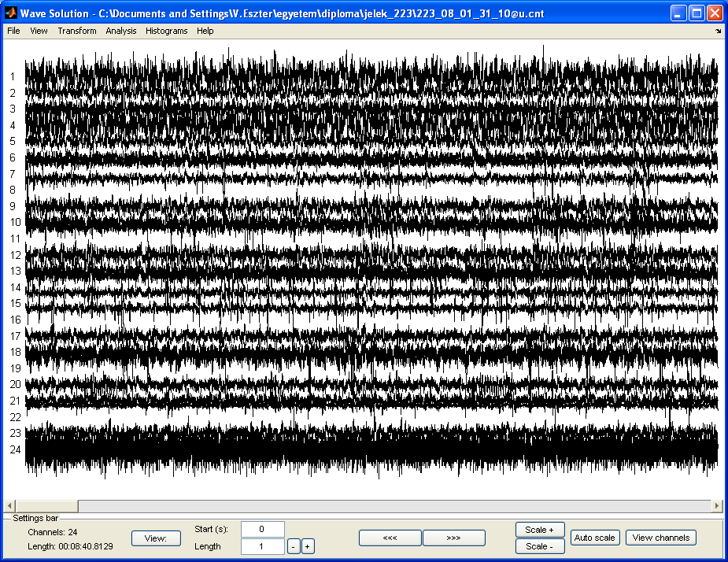Open the Help menu
This screenshot has width=728, height=562.
tap(205, 31)
